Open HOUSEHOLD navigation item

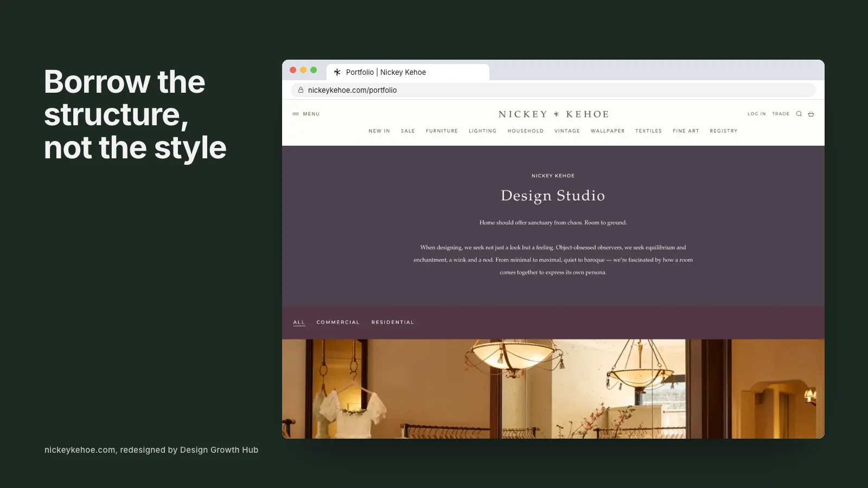click(526, 131)
